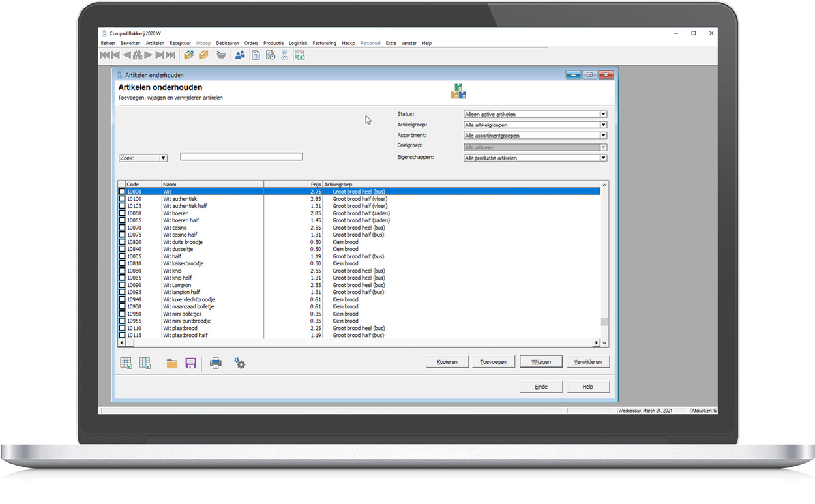Screen dimensions: 815x504
Task: Click the horizontal scrollbar right arrow
Action: coord(596,343)
